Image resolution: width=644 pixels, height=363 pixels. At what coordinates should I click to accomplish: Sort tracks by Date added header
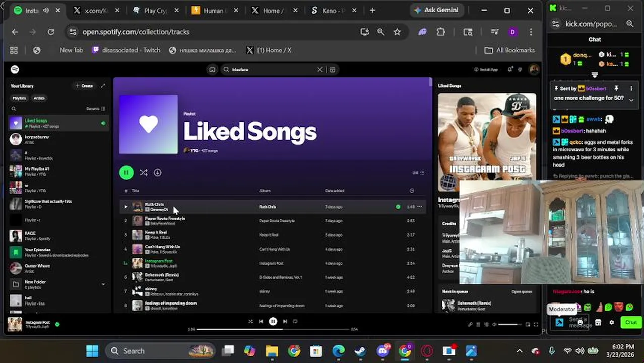[x=334, y=191]
